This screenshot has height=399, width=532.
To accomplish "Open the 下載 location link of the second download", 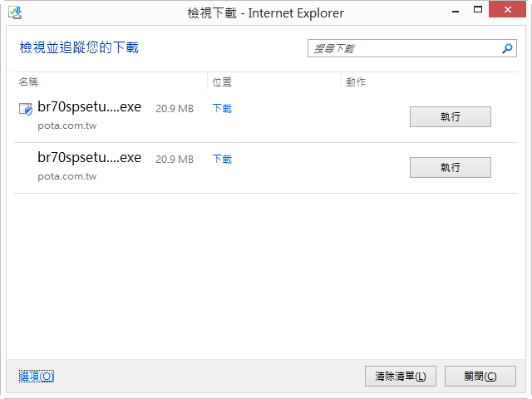I will [x=222, y=159].
